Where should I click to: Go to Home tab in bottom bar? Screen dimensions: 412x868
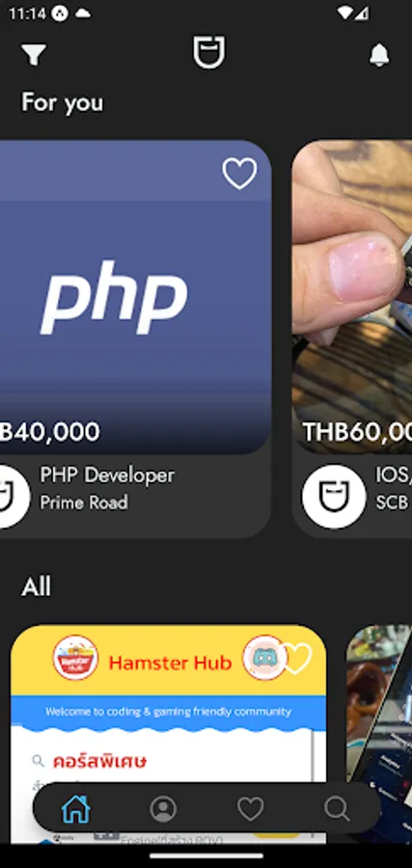coord(76,809)
